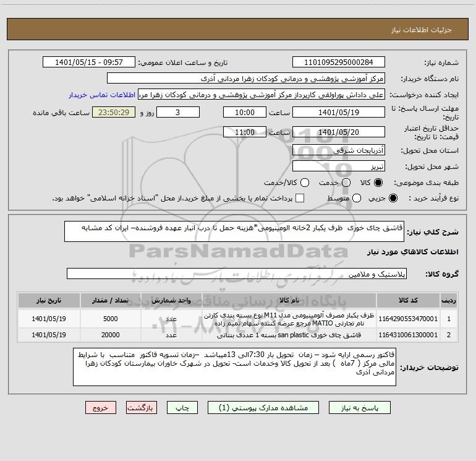Click quantity cell 5000

pyautogui.click(x=110, y=319)
